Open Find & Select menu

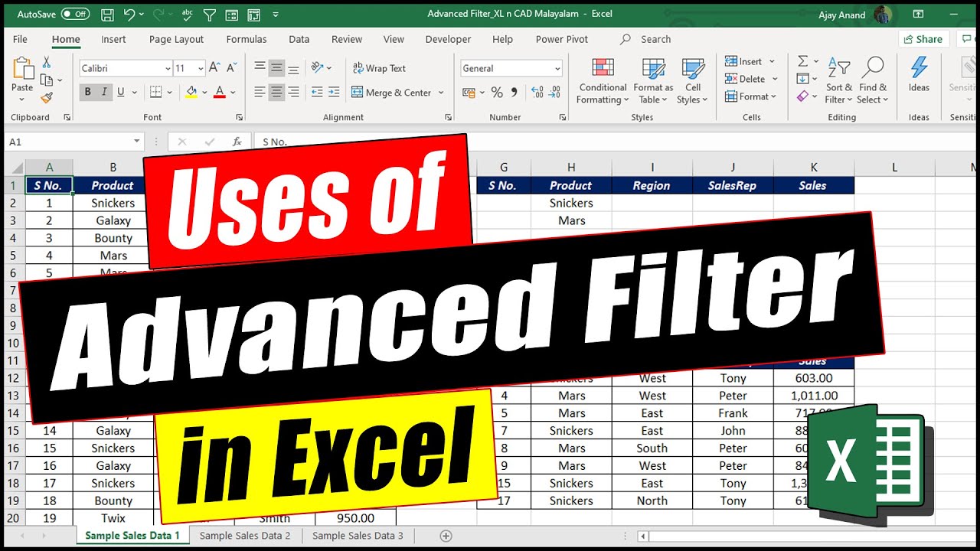(x=873, y=81)
